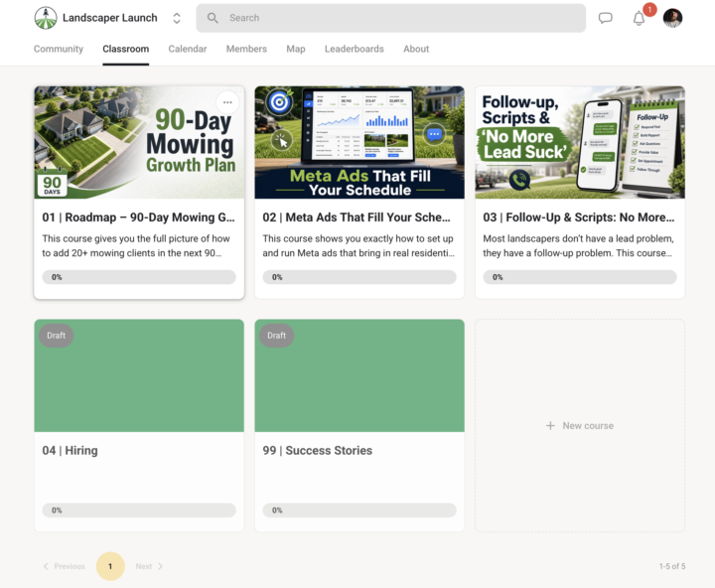The image size is (715, 588).
Task: Open the Members tab
Action: pyautogui.click(x=246, y=49)
